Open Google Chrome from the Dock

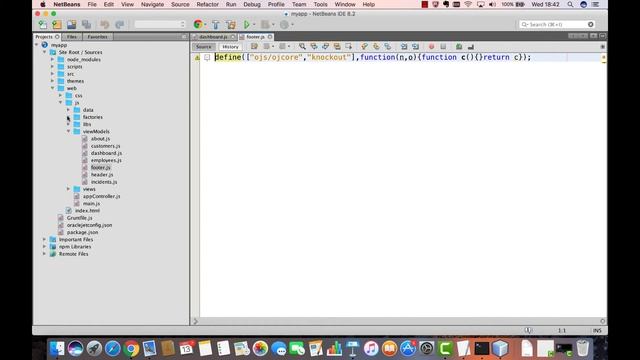[131, 349]
